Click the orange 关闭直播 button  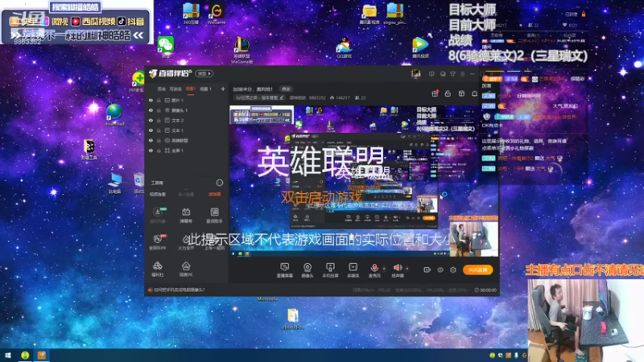[x=478, y=269]
